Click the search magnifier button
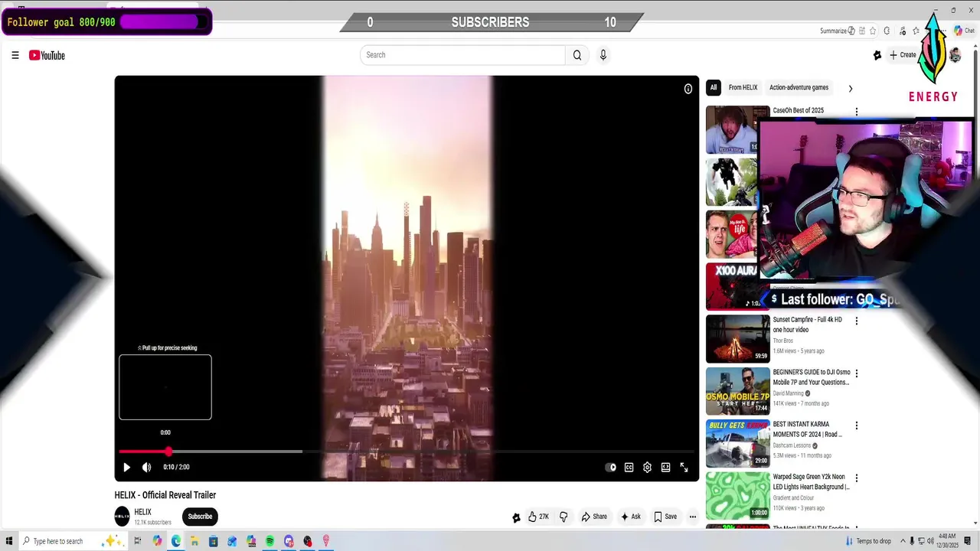 click(577, 55)
